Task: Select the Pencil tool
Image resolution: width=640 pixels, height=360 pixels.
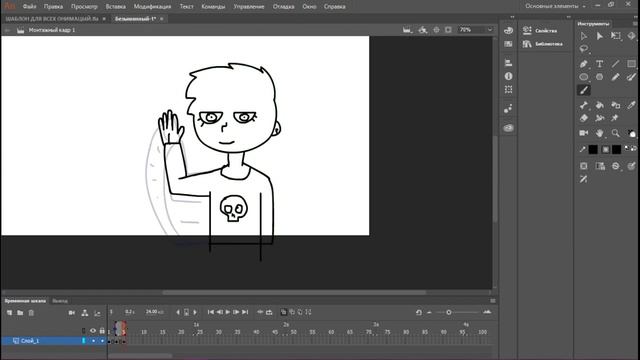Action: (616, 77)
